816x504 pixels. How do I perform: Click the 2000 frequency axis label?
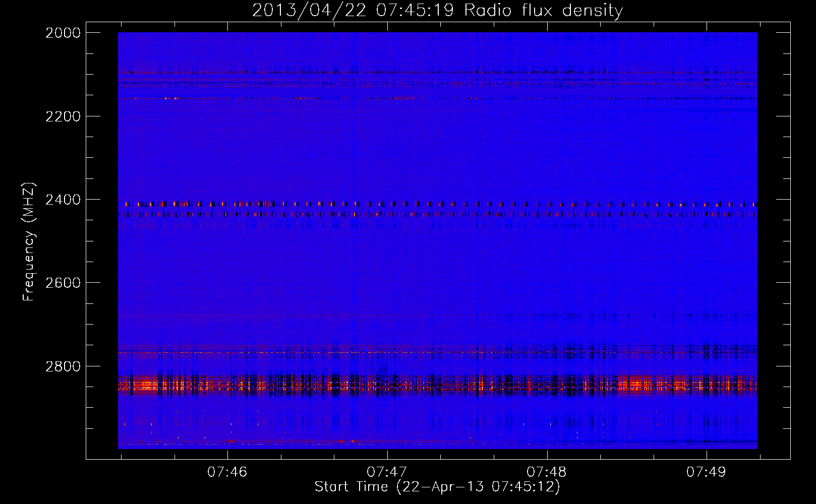tap(63, 33)
